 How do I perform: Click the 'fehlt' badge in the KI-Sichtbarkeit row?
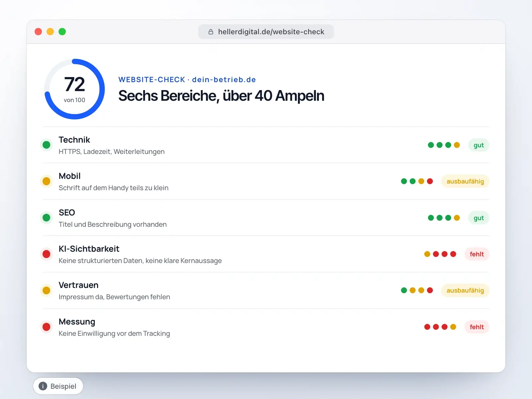click(477, 254)
